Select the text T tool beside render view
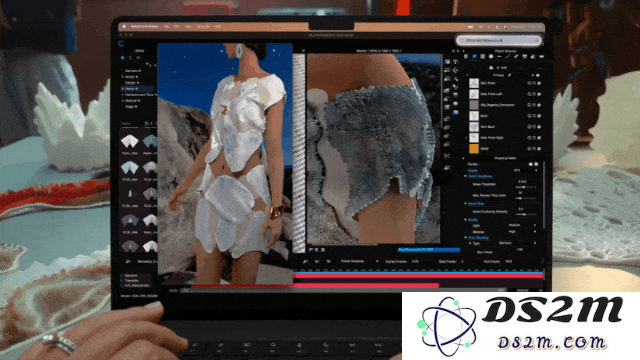 [456, 62]
